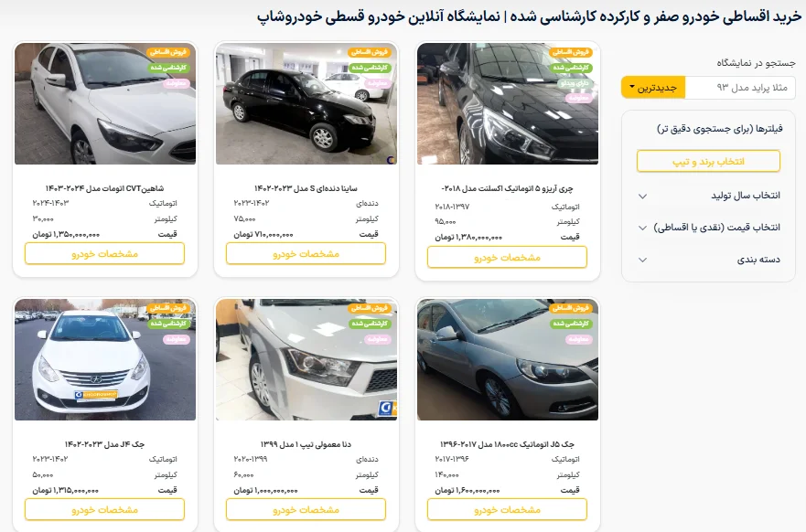Image resolution: width=806 pixels, height=532 pixels.
Task: Open specifications for JAC J4 2023
Action: [104, 509]
